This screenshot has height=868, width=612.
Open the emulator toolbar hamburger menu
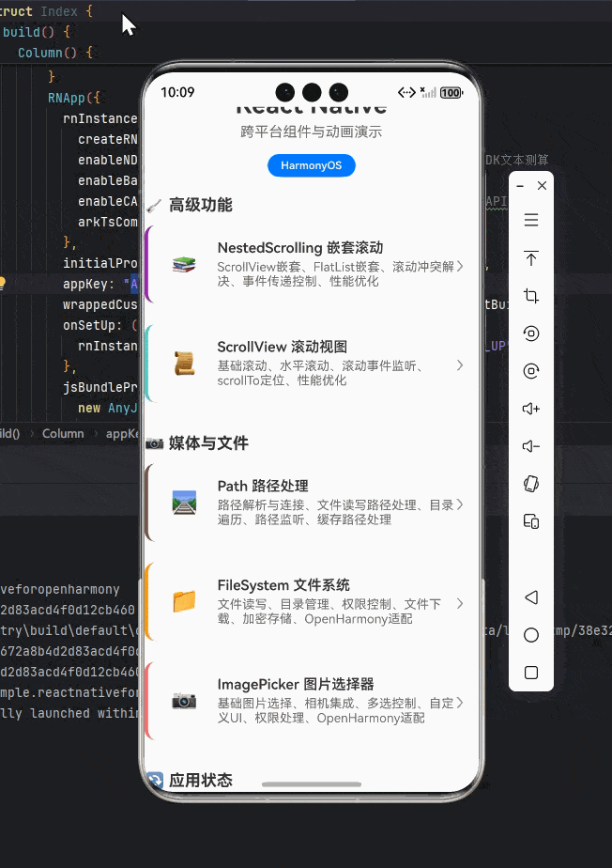pyautogui.click(x=531, y=221)
